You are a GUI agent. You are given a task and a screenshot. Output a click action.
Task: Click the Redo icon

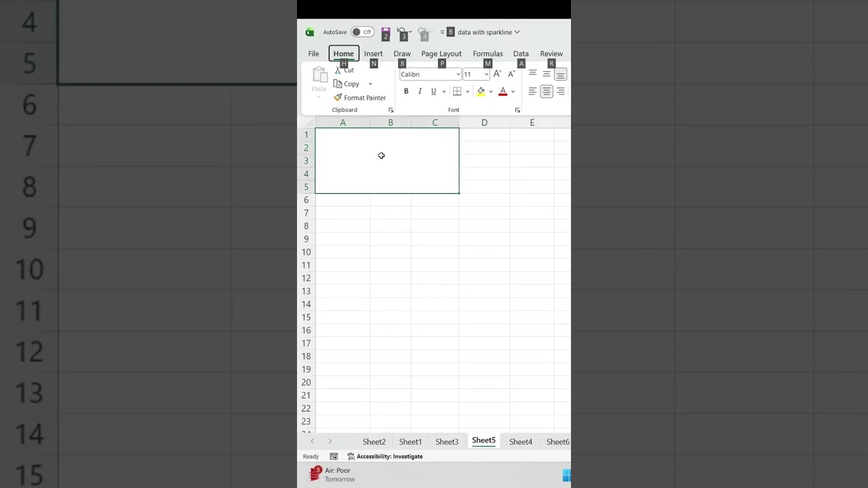pyautogui.click(x=422, y=32)
